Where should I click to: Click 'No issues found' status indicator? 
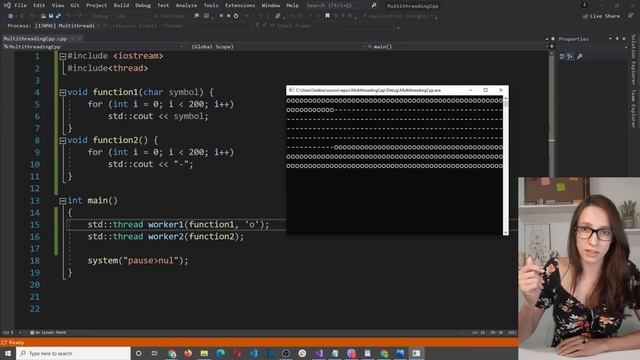click(48, 333)
